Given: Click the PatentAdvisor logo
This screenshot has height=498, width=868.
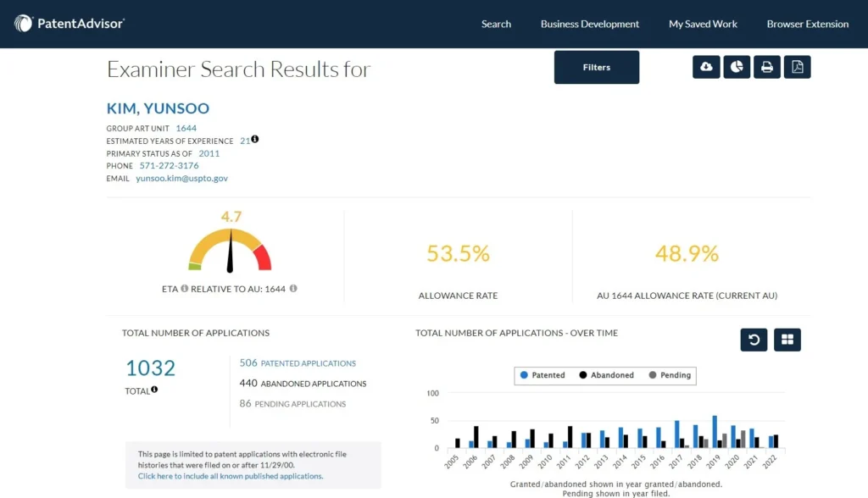Looking at the screenshot, I should [x=70, y=24].
